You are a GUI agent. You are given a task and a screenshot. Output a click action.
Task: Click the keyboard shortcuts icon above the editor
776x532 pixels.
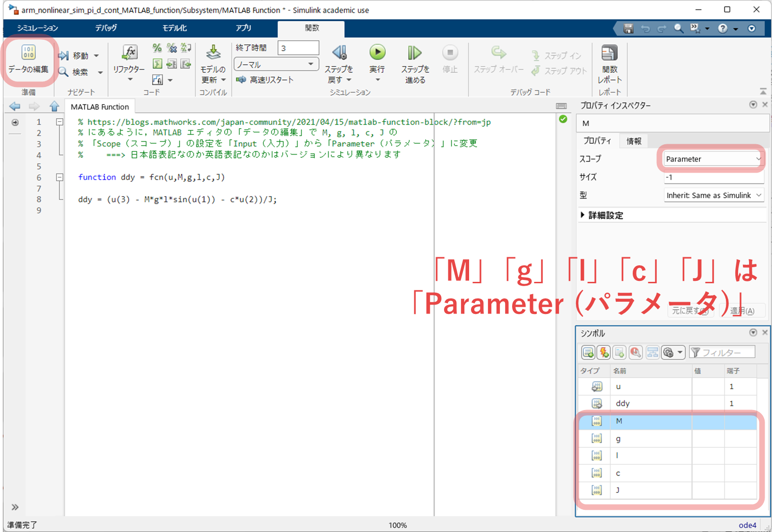click(x=561, y=106)
